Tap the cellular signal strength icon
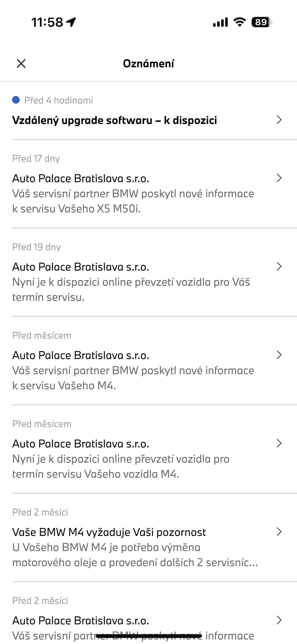This screenshot has width=297, height=644. 220,22
